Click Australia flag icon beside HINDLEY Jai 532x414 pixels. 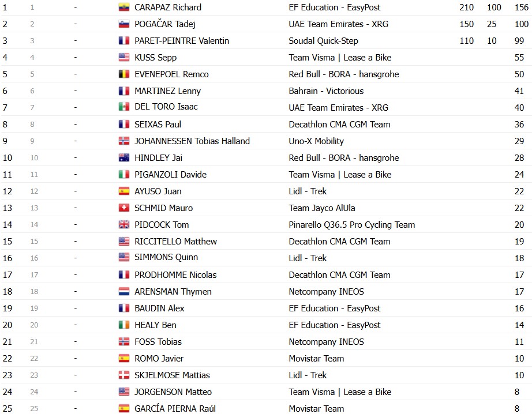click(124, 157)
